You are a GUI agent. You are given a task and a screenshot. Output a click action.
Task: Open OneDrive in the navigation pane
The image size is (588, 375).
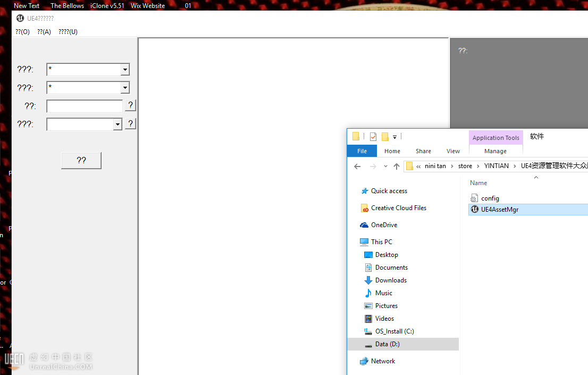point(384,225)
